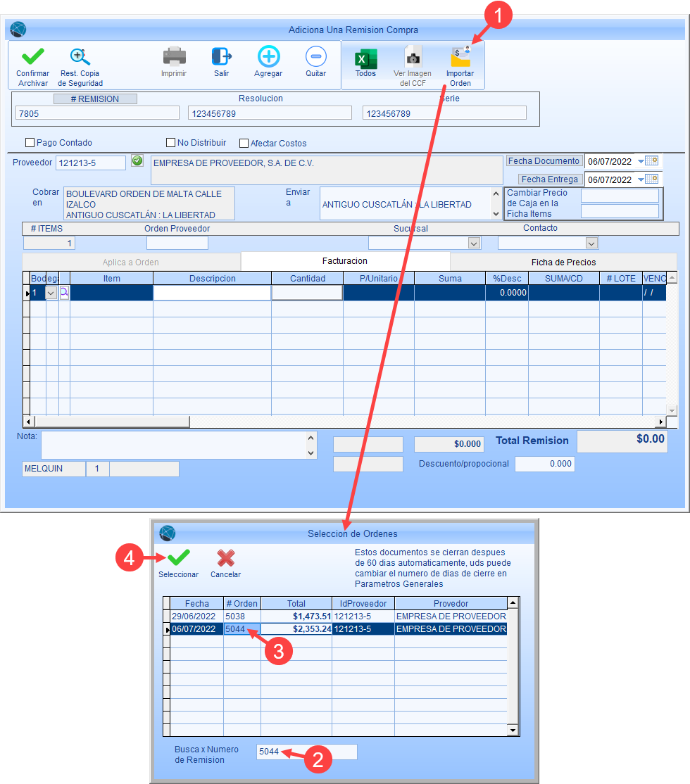Click the %Desc column header
690x784 pixels.
pos(507,279)
